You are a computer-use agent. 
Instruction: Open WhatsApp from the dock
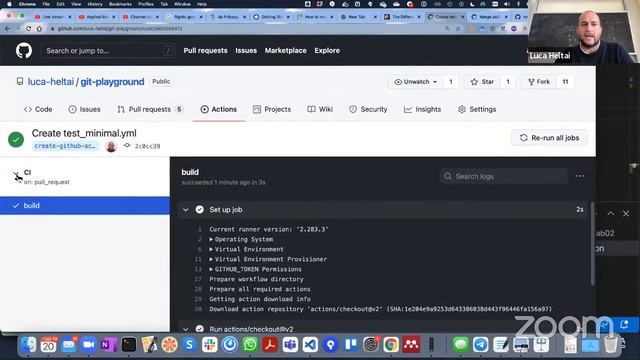point(250,345)
